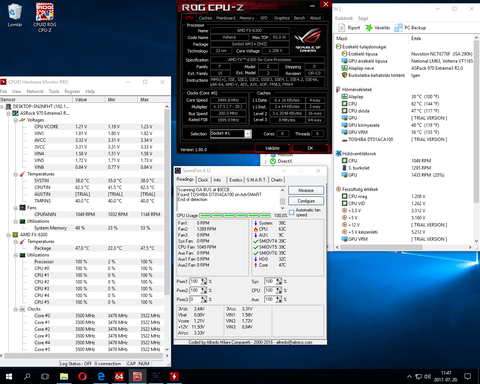
Task: Click the Minimize button in SpeedFan
Action: tap(306, 190)
